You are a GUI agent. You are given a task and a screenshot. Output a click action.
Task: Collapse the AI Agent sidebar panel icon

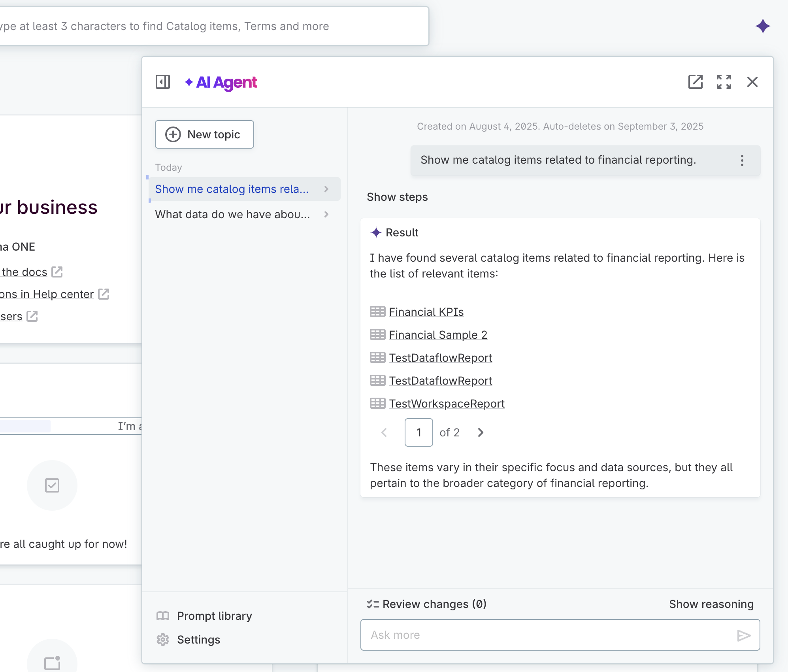(x=162, y=82)
